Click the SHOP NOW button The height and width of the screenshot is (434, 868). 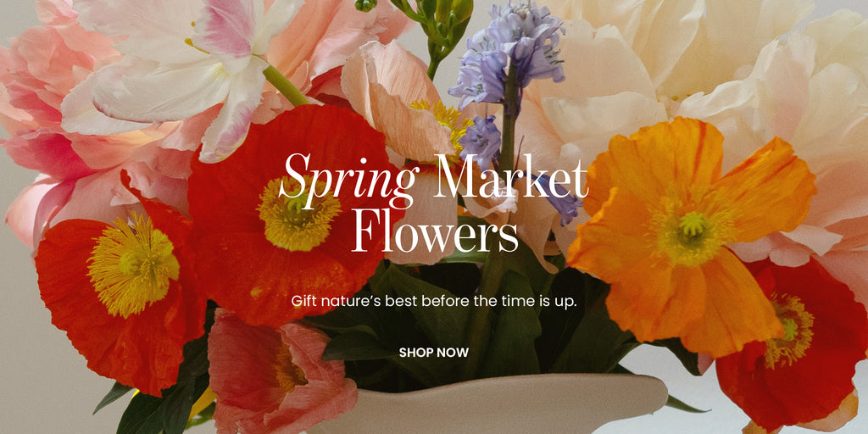click(433, 353)
